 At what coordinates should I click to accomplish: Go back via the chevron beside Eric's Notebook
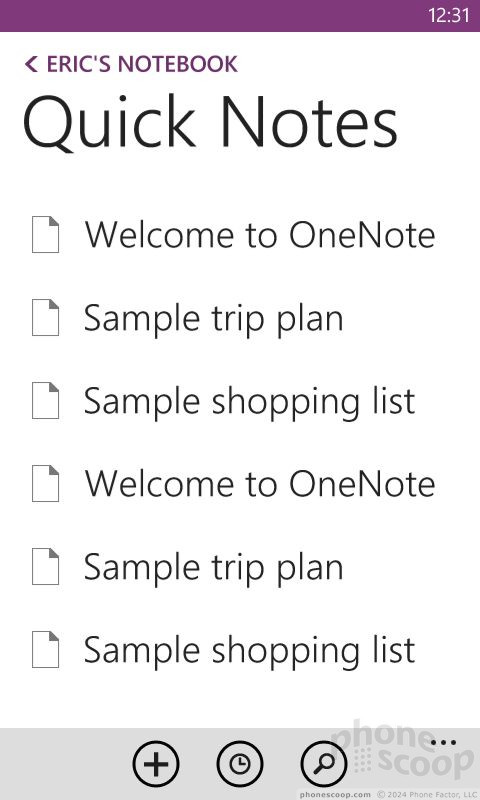click(31, 64)
